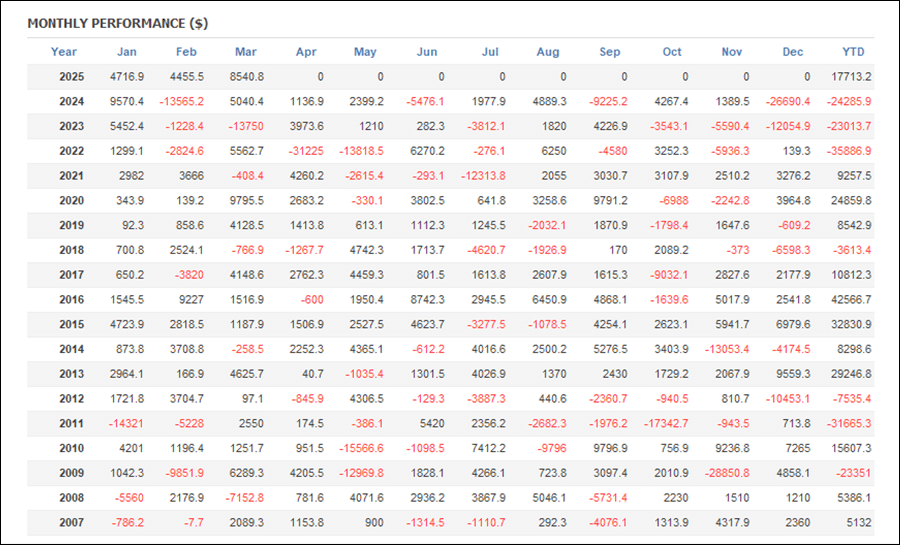Click the January 2011 value -14321
Screen dimensions: 900x545
click(x=126, y=423)
